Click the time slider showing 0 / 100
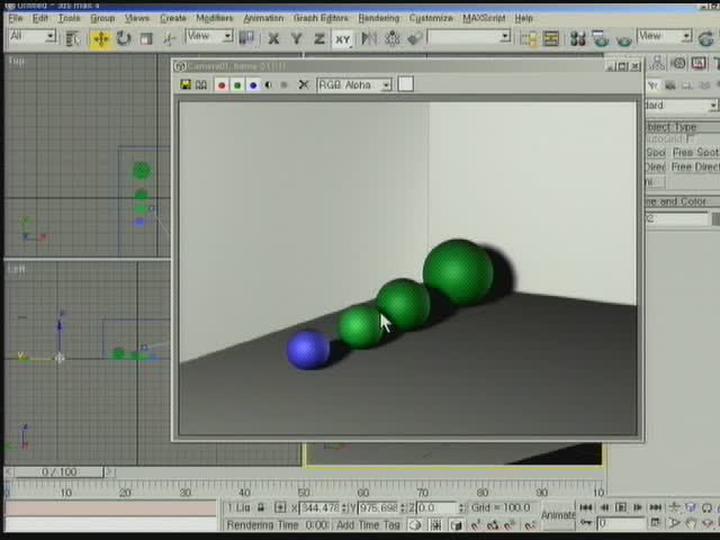The width and height of the screenshot is (720, 540). (59, 472)
